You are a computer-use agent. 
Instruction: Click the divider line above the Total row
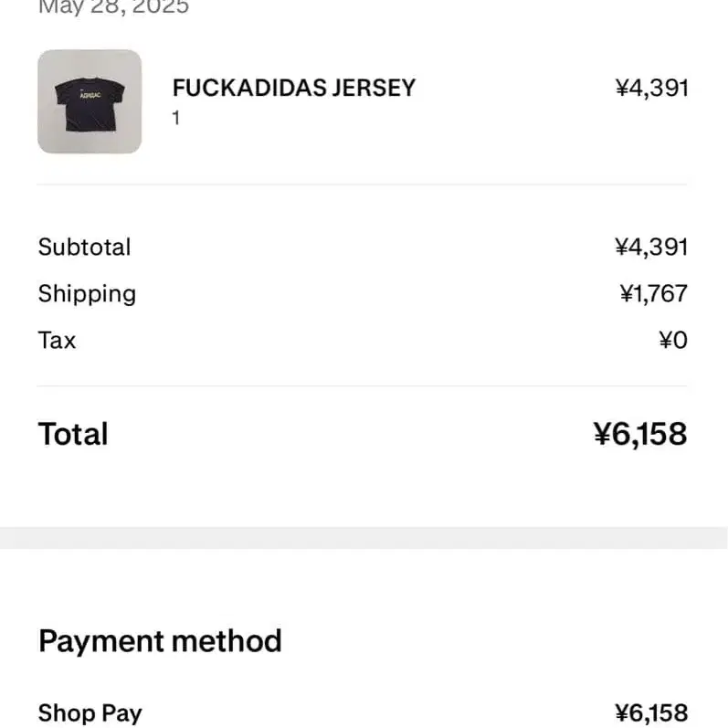[362, 385]
